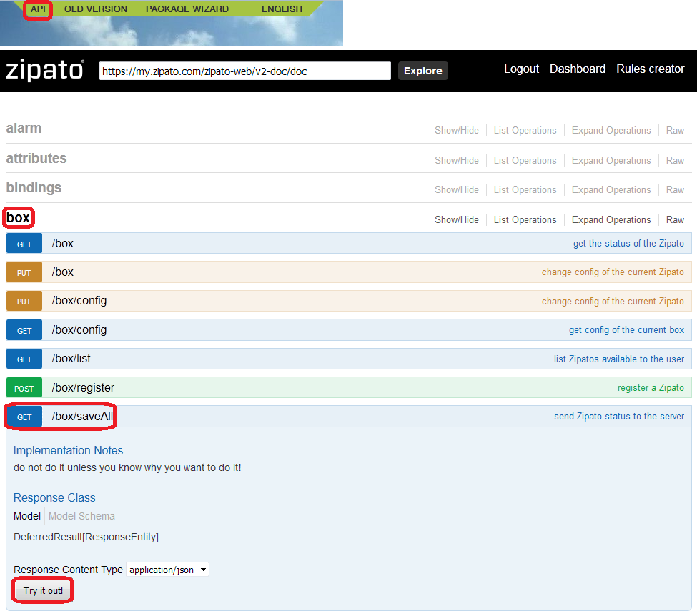
Task: Click POST badge for /box/register
Action: point(24,388)
